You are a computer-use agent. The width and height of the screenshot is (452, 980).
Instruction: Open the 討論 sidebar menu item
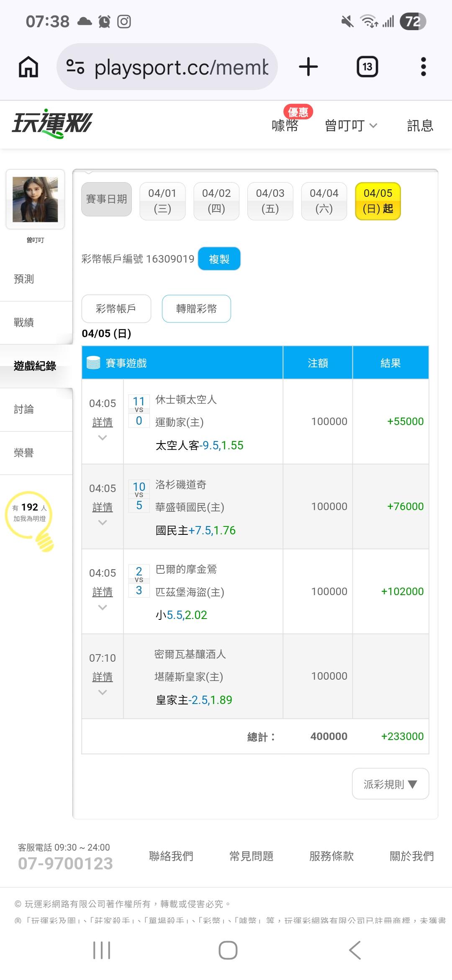24,409
